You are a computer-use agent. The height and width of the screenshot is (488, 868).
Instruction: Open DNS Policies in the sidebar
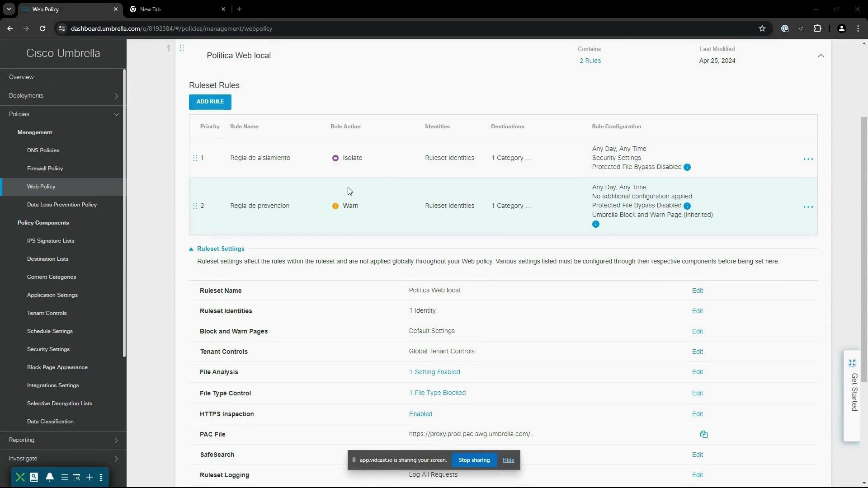pos(43,150)
